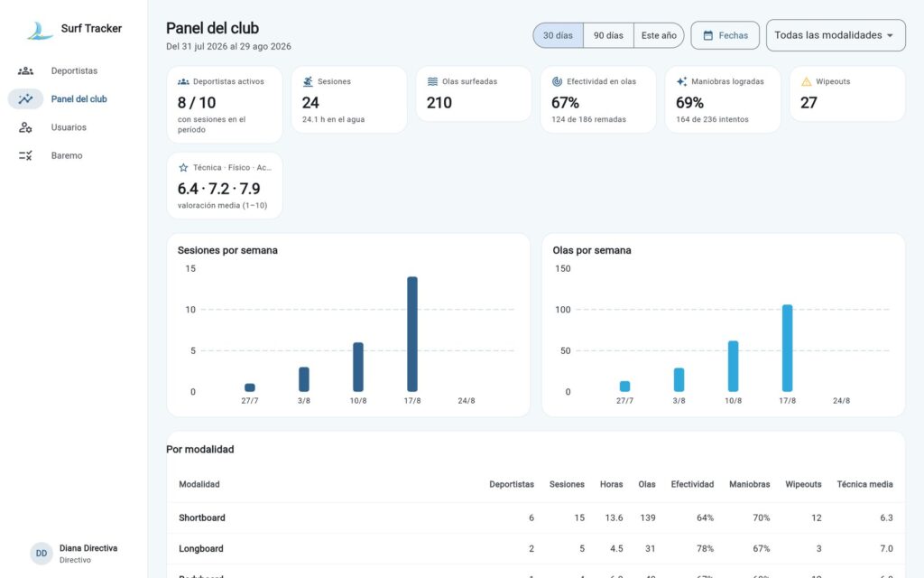Click the Panel del club chart icon
The image size is (924, 578).
[25, 99]
